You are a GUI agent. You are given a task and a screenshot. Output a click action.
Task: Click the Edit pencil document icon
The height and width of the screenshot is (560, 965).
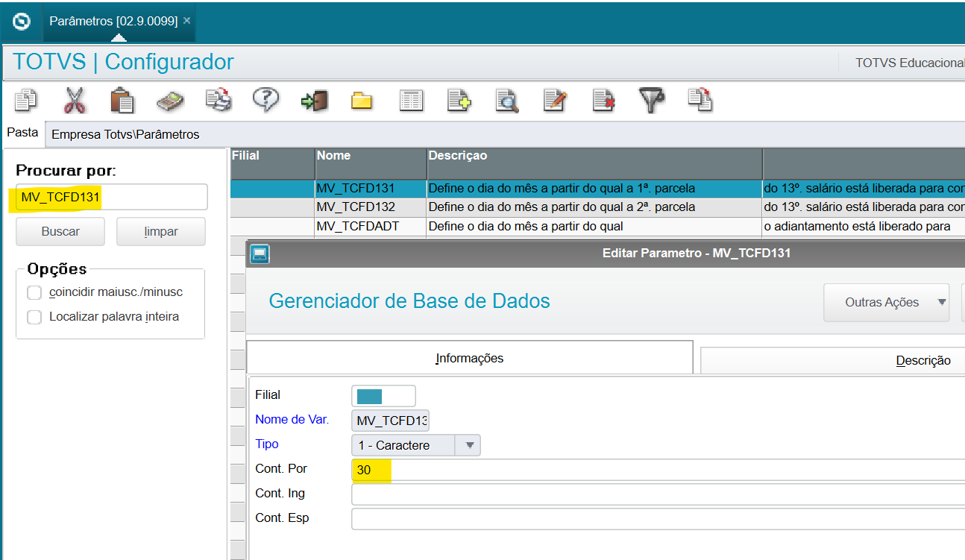(555, 100)
